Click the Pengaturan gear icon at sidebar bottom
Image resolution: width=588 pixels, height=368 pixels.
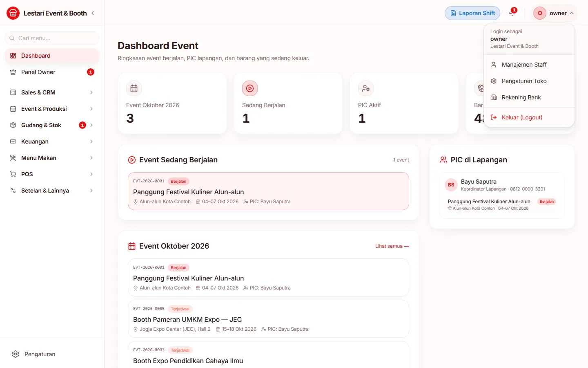[x=16, y=354]
